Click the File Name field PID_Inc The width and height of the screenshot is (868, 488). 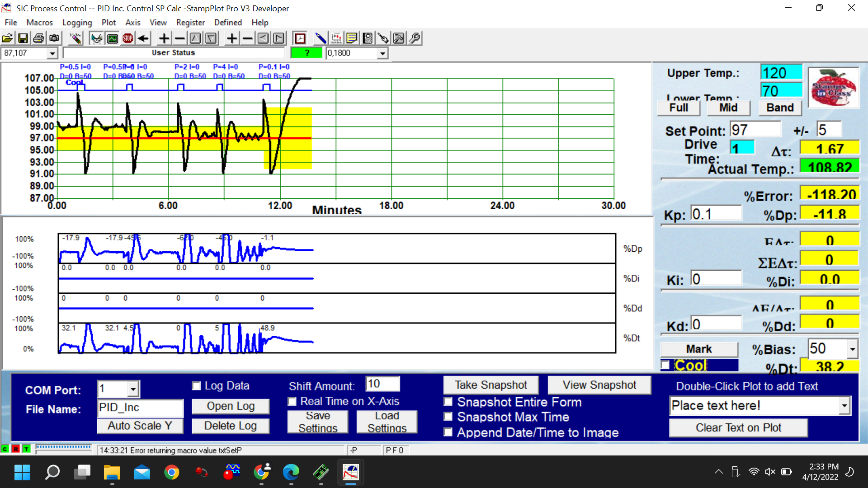[x=140, y=408]
